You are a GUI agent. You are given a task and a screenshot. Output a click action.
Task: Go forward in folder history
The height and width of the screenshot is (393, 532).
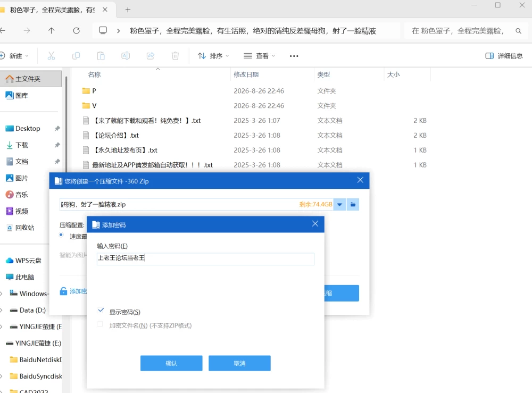pos(27,30)
